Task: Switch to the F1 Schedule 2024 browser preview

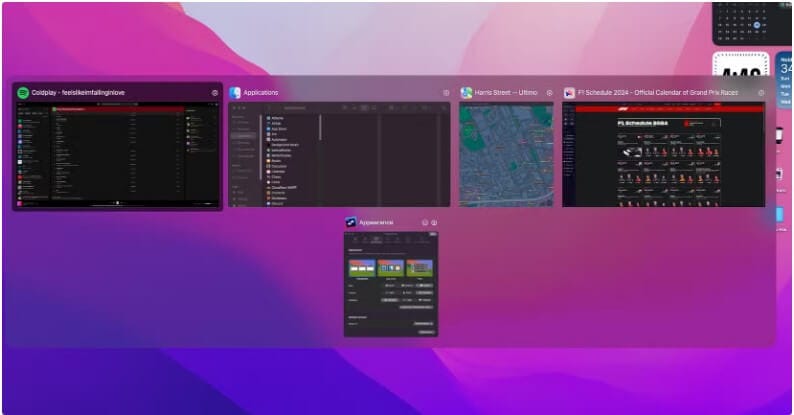Action: tap(664, 154)
